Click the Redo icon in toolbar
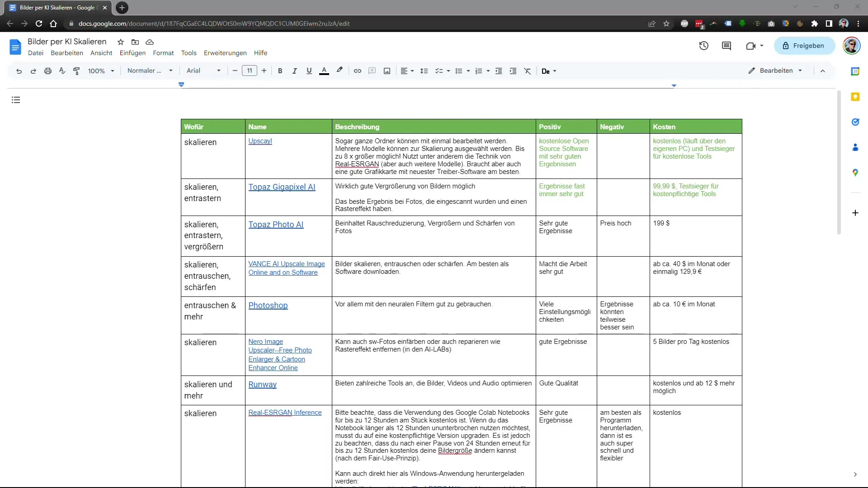This screenshot has height=488, width=868. click(x=33, y=71)
